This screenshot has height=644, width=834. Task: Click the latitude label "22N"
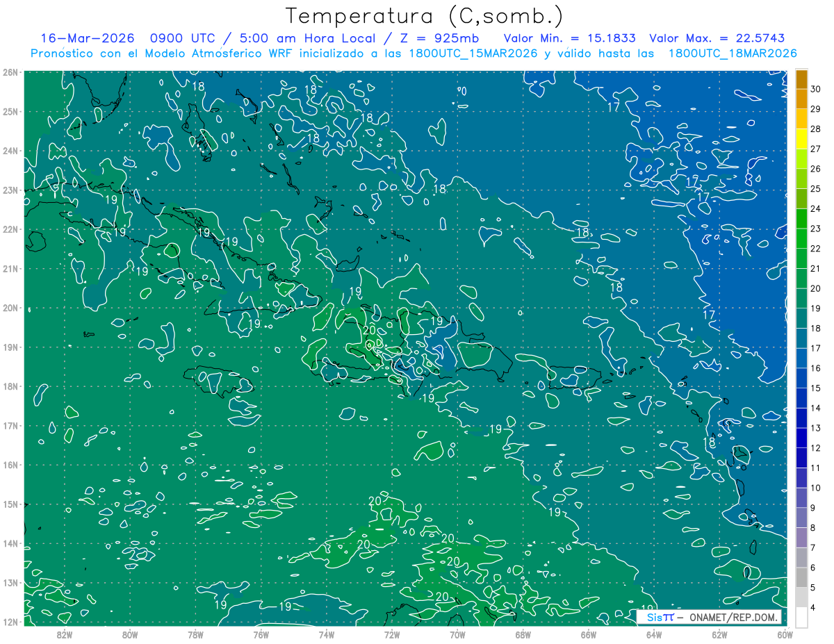[x=10, y=229]
